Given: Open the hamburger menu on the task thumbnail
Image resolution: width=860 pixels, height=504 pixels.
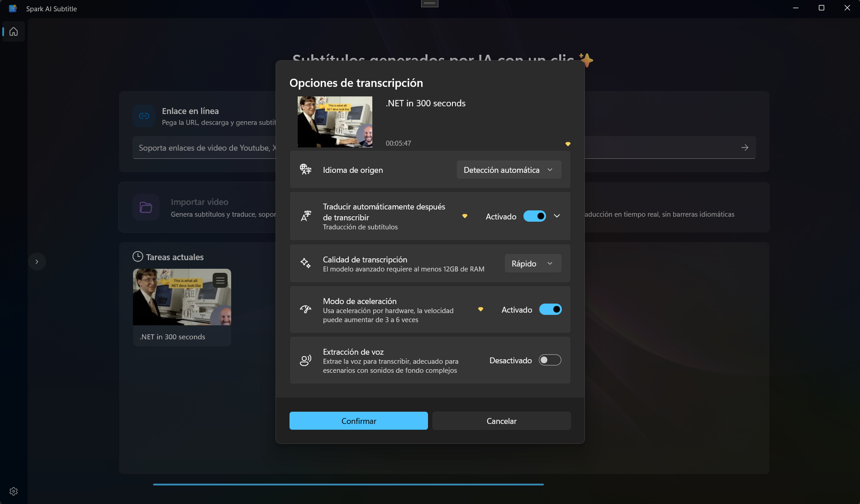Looking at the screenshot, I should coord(220,280).
